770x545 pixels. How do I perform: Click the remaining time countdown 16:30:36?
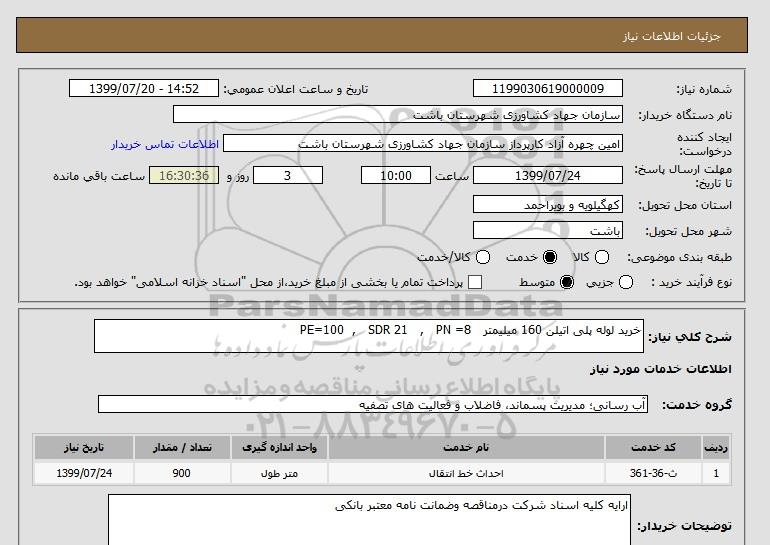pos(183,176)
